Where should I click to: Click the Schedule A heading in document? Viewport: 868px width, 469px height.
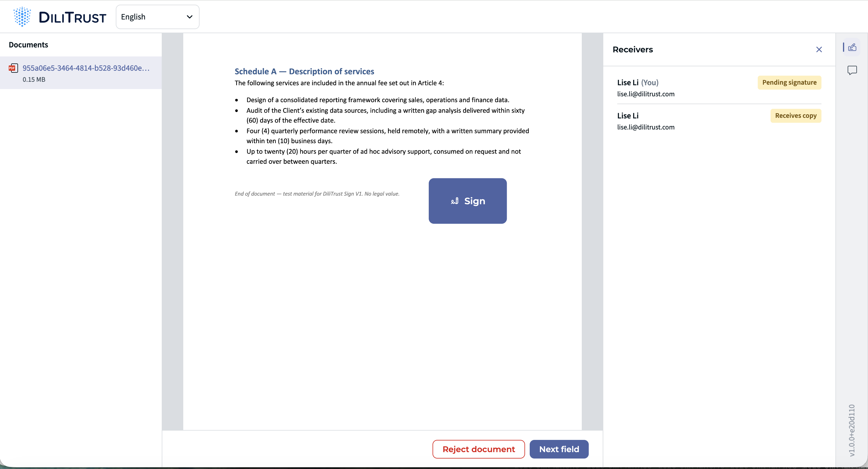point(304,72)
